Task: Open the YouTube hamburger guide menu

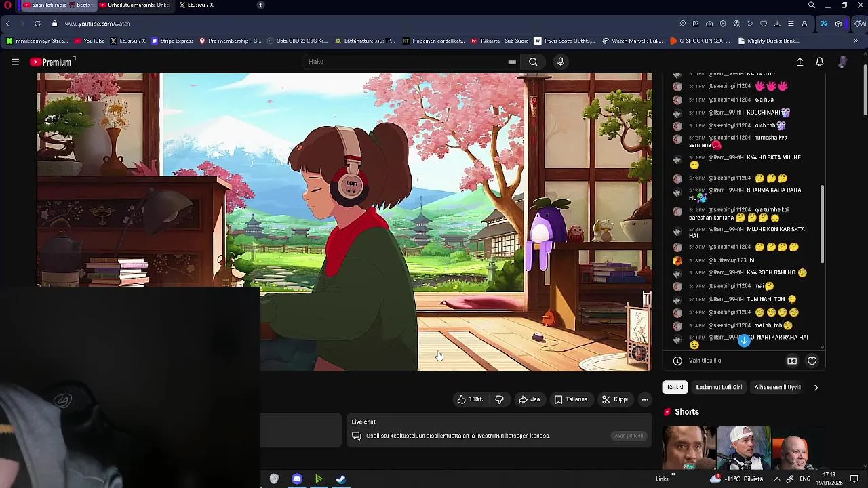Action: coord(15,62)
